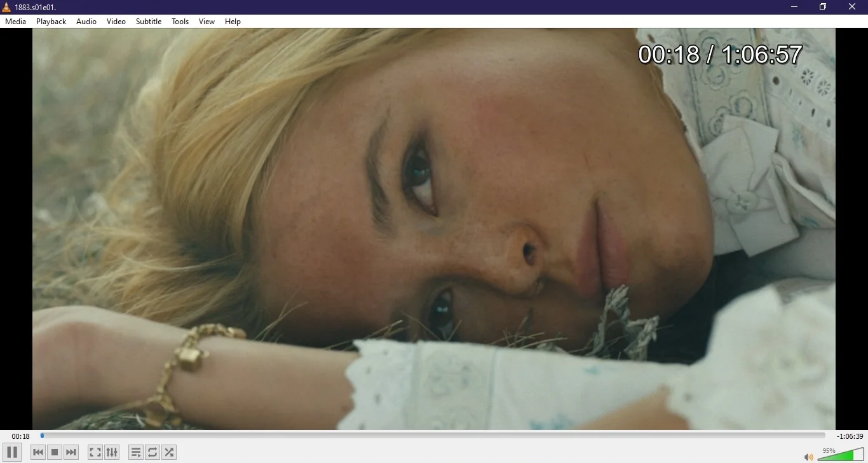Image resolution: width=868 pixels, height=463 pixels.
Task: Toggle loop repeat mode
Action: [x=153, y=452]
